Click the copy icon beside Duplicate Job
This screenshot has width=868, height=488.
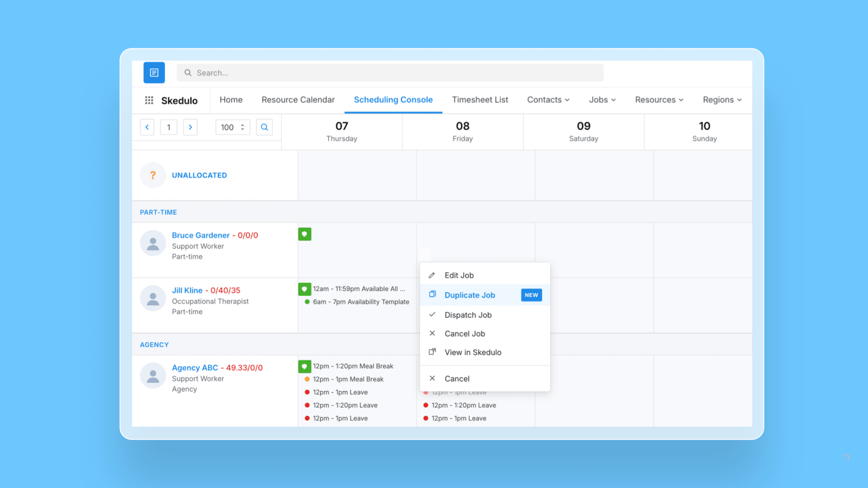point(432,294)
